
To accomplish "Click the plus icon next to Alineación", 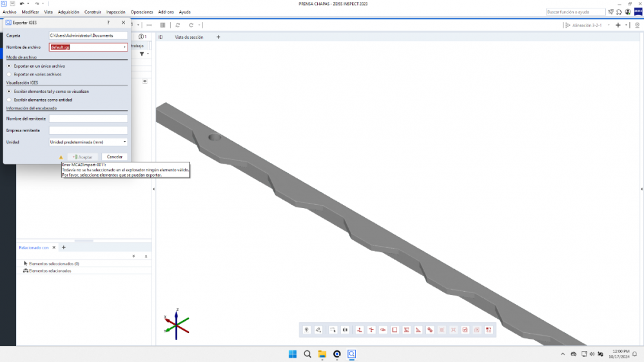I will (x=618, y=25).
